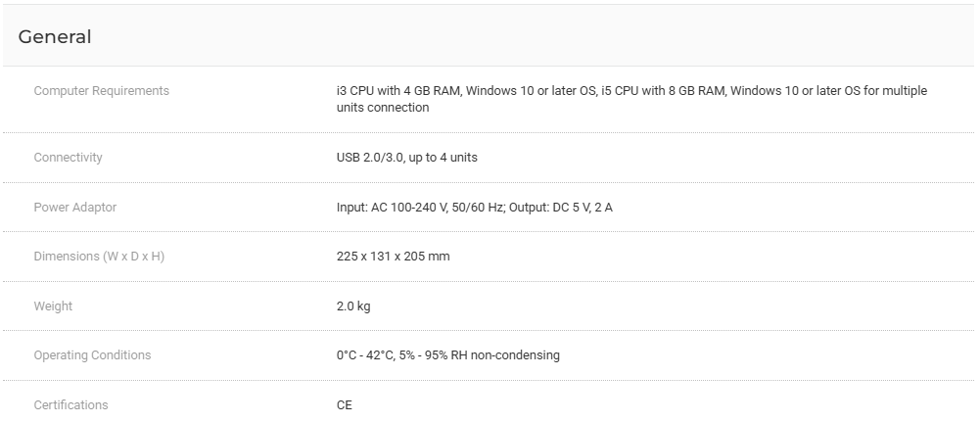Click the CE certification value
The width and height of the screenshot is (980, 423).
[344, 405]
